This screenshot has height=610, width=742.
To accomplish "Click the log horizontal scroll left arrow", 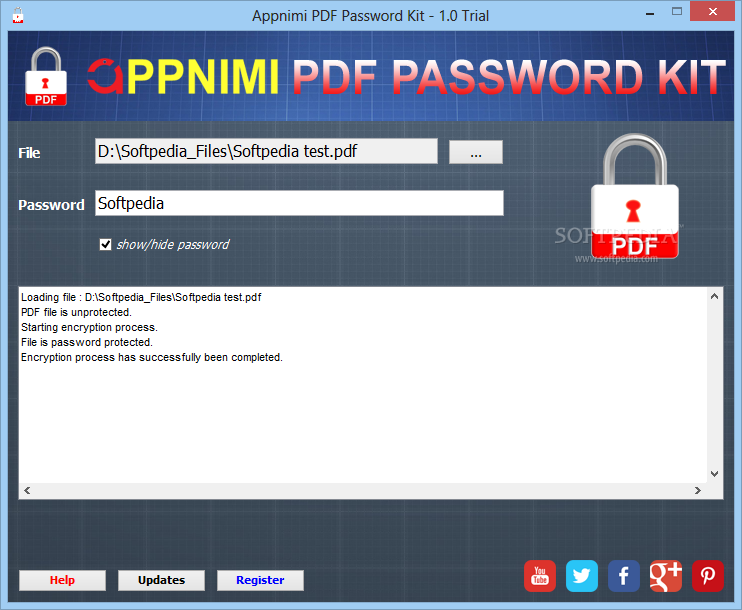I will 27,491.
